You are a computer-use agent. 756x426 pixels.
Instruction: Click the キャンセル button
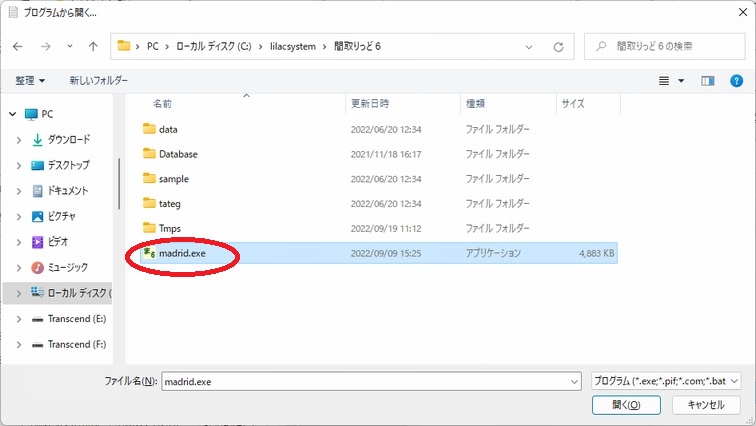pos(706,405)
